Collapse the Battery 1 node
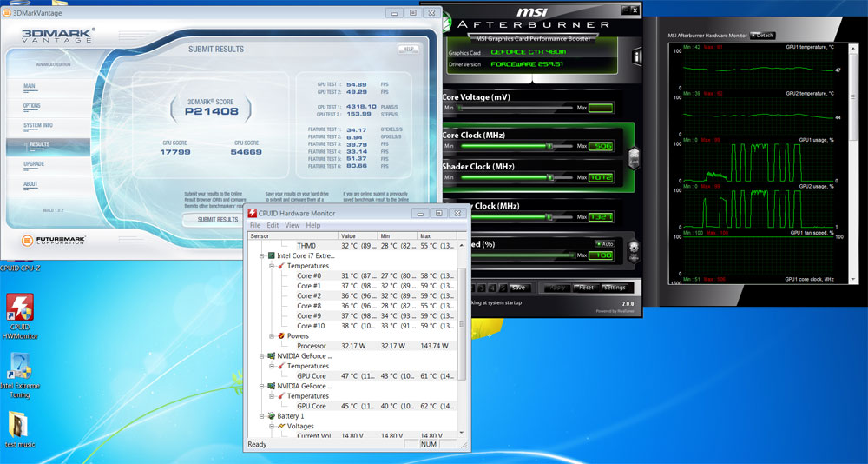The height and width of the screenshot is (464, 868). [262, 415]
